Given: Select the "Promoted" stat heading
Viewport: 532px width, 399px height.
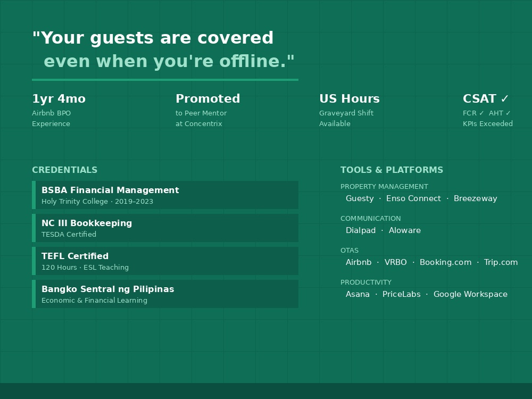Looking at the screenshot, I should (x=207, y=99).
